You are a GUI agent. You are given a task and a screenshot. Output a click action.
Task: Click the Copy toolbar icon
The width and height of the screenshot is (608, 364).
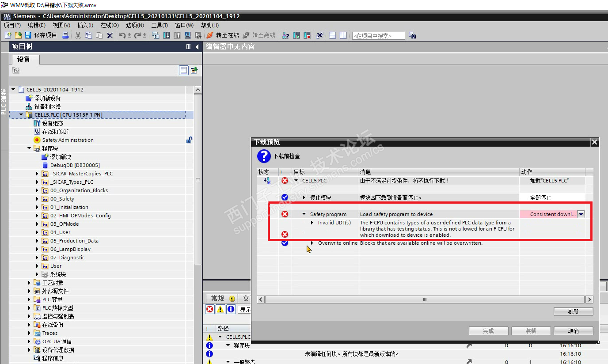tap(89, 35)
